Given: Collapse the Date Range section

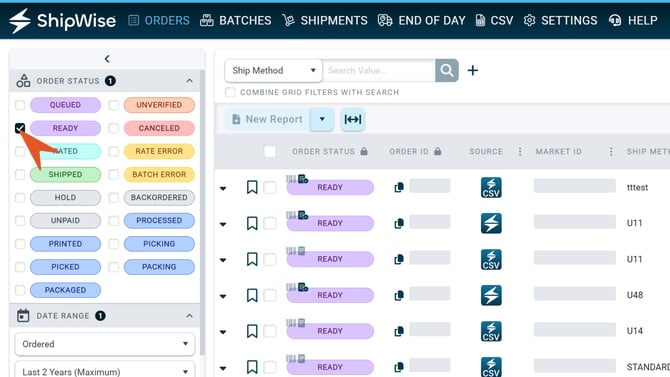Looking at the screenshot, I should (x=189, y=316).
